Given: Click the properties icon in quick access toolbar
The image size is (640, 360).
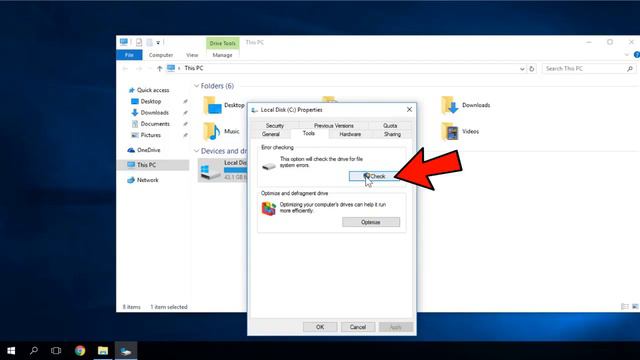Looking at the screenshot, I should (139, 42).
